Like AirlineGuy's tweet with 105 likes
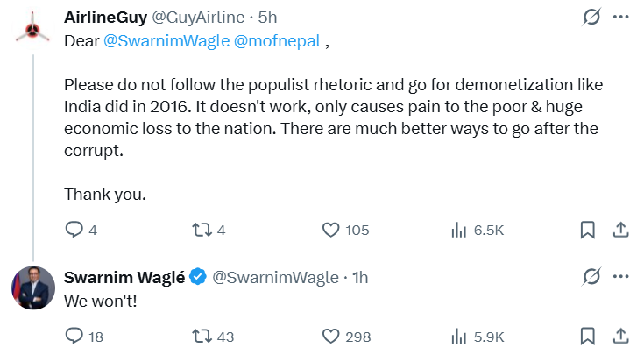This screenshot has width=644, height=355. 330,230
